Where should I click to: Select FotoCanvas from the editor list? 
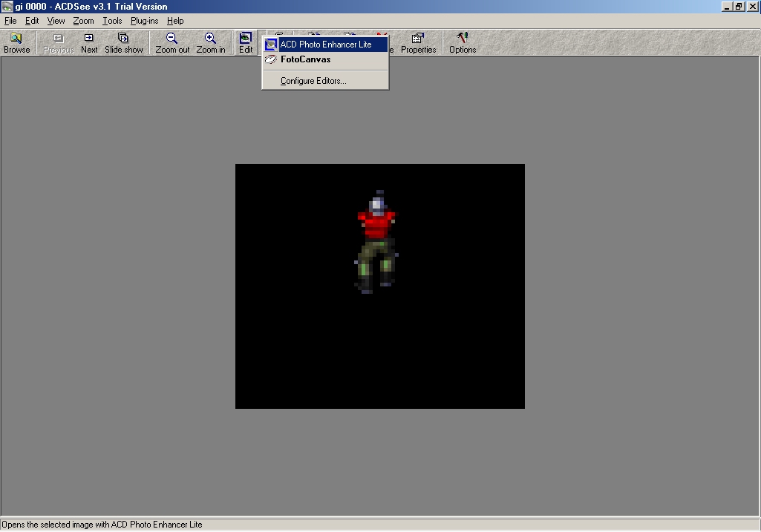(x=326, y=59)
